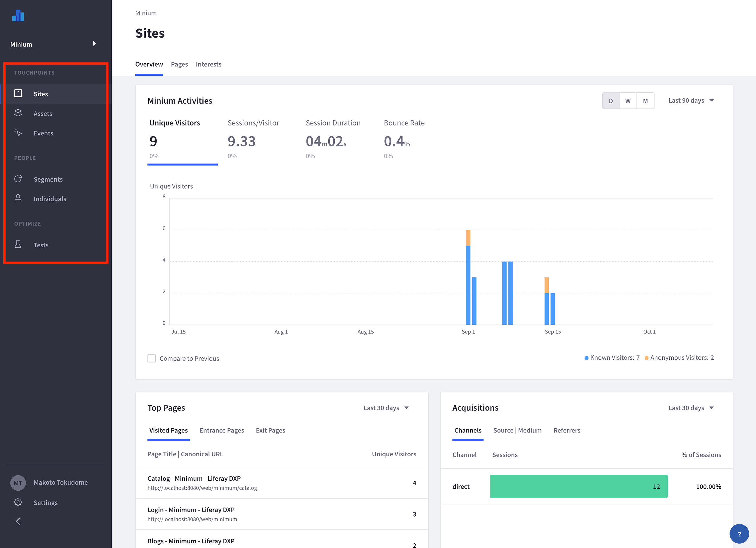This screenshot has height=548, width=756.
Task: Collapse the sidebar with the left chevron
Action: pos(18,521)
